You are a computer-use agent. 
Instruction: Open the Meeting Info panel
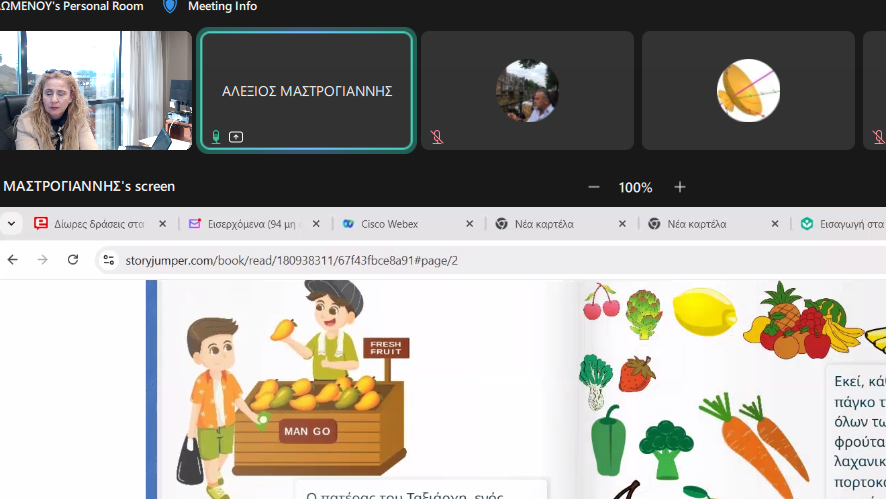pyautogui.click(x=222, y=6)
